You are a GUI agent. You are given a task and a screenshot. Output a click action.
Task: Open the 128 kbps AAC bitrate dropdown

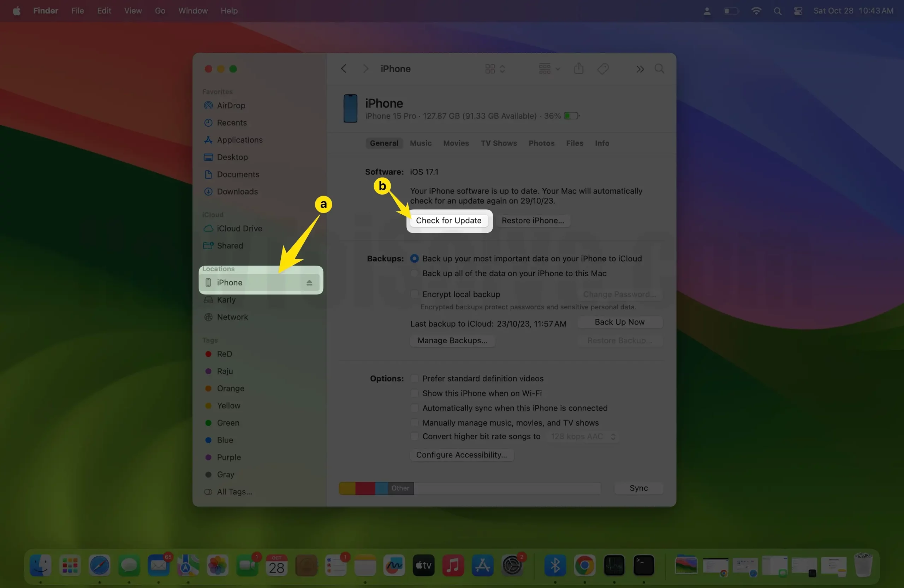point(583,437)
